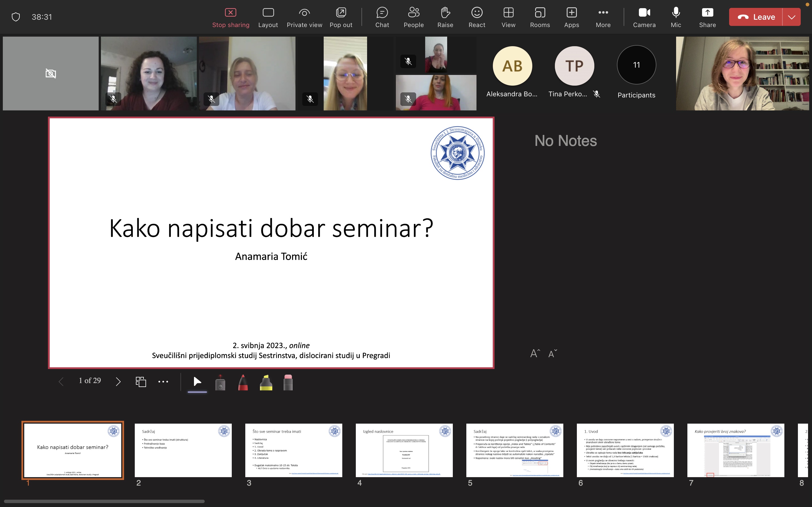This screenshot has width=812, height=507.
Task: Open the React reactions menu
Action: pyautogui.click(x=476, y=17)
